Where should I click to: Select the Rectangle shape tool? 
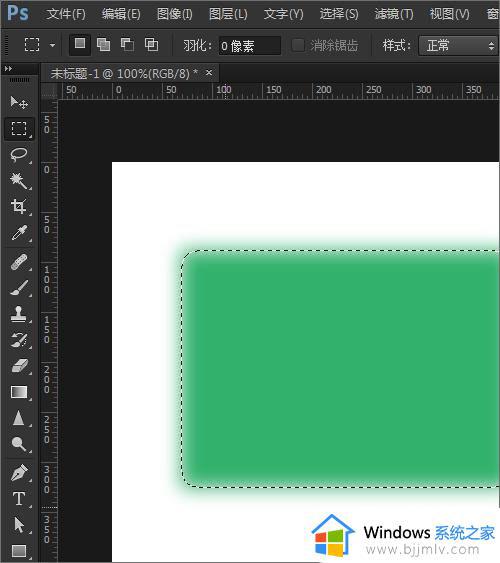click(19, 550)
